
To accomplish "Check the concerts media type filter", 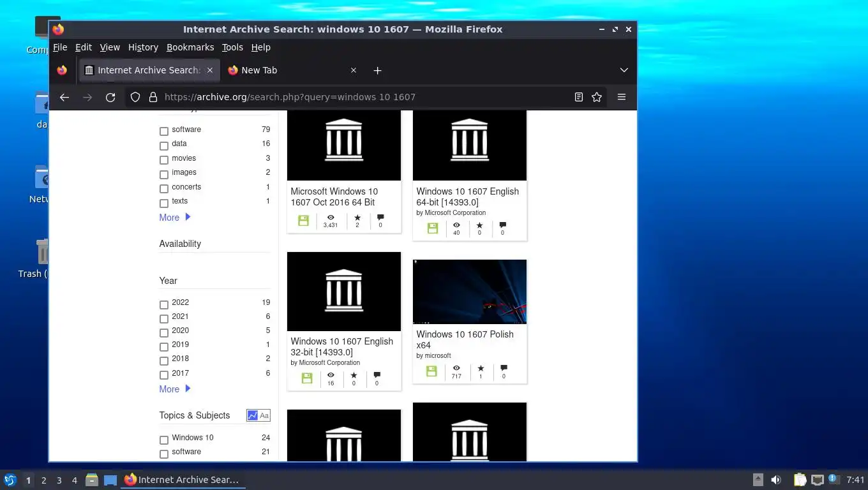I will click(x=164, y=189).
